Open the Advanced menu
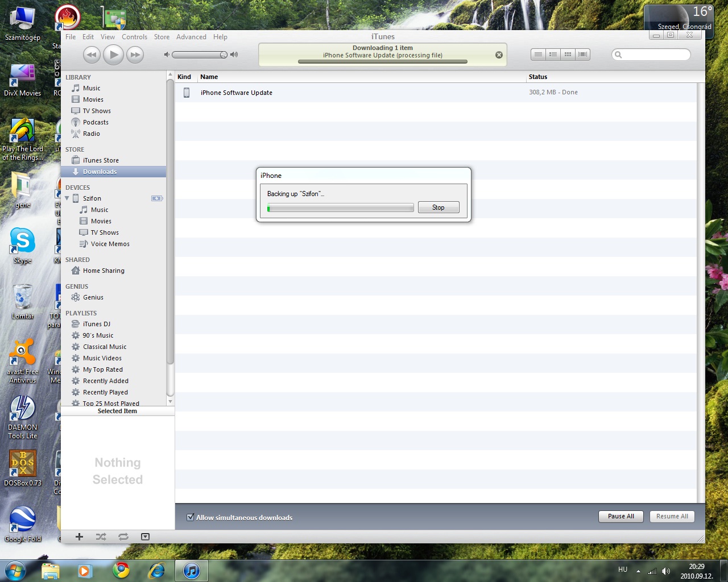728x582 pixels. pyautogui.click(x=191, y=37)
